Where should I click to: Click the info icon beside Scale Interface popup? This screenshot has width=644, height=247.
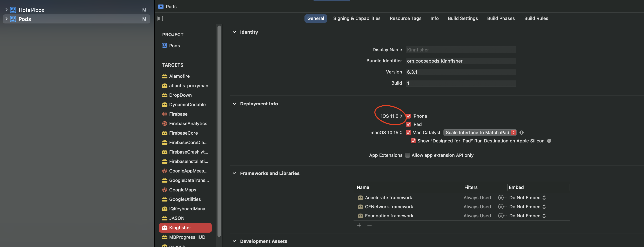click(522, 133)
